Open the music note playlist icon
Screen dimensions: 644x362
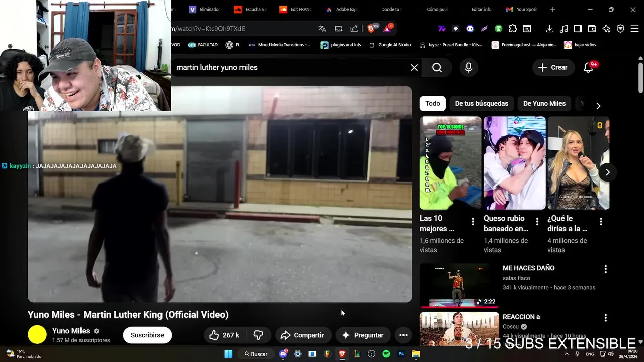(x=564, y=29)
